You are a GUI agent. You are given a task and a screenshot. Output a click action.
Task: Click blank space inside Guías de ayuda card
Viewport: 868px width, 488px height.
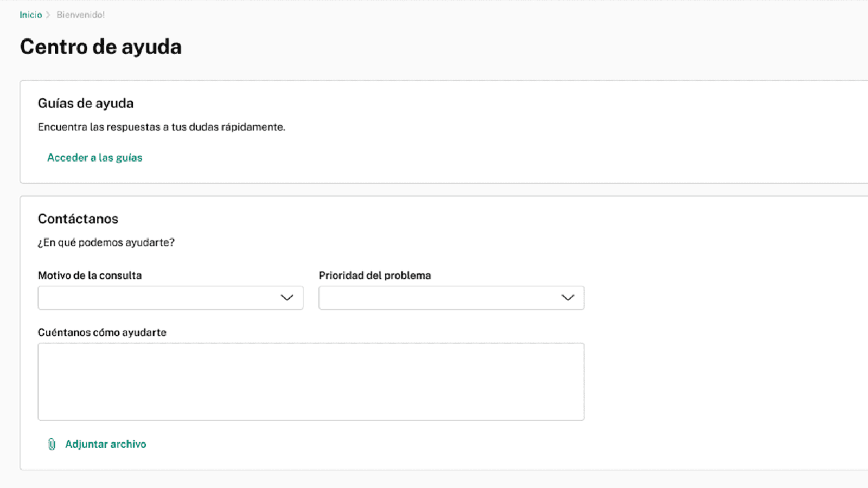tap(542, 136)
